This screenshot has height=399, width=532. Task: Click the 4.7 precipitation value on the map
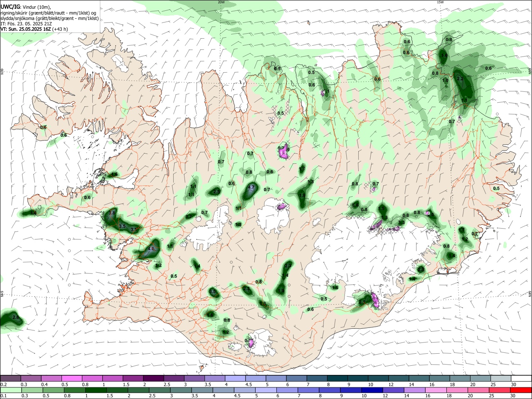point(251,187)
